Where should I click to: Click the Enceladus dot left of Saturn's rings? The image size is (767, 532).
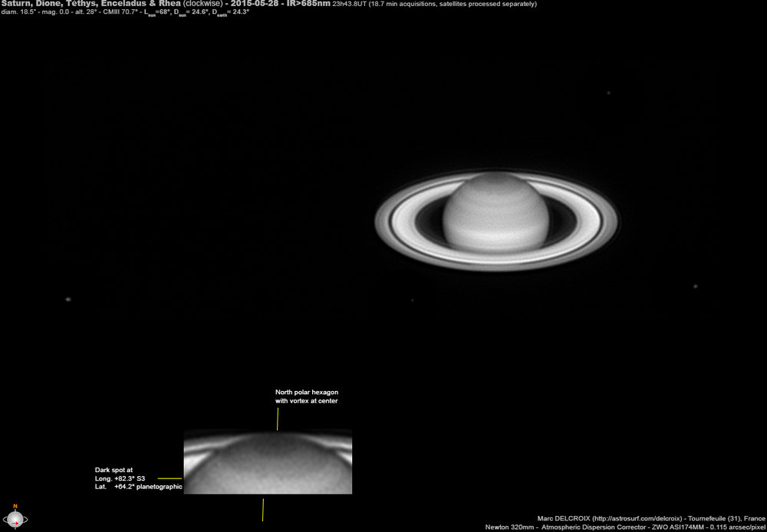(x=413, y=300)
